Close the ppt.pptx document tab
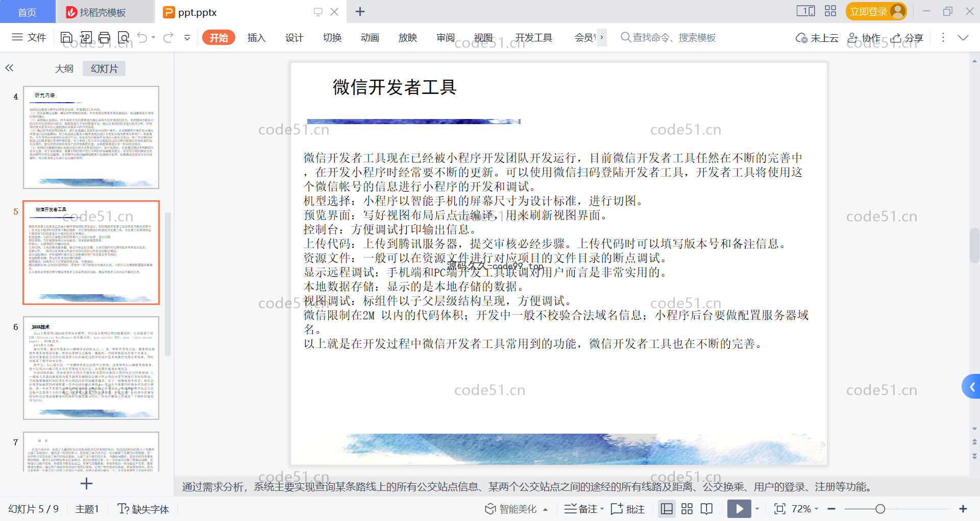This screenshot has height=521, width=980. pyautogui.click(x=334, y=12)
